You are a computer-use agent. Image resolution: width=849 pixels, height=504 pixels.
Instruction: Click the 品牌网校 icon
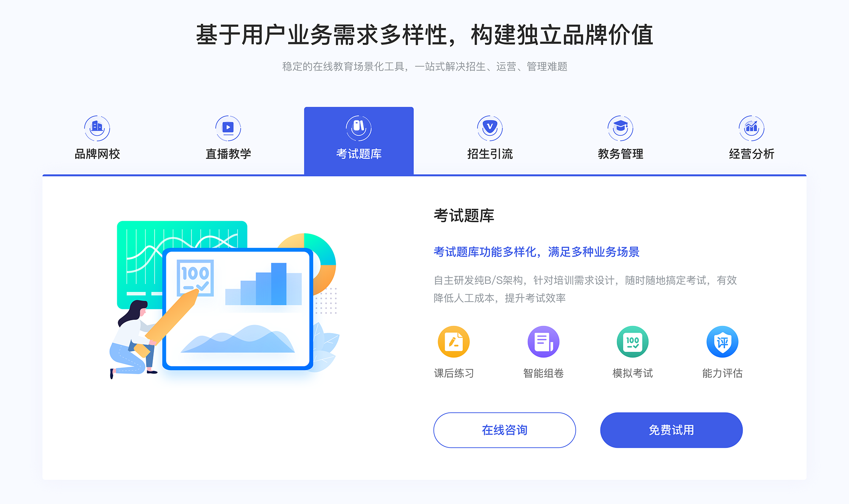[x=96, y=126]
